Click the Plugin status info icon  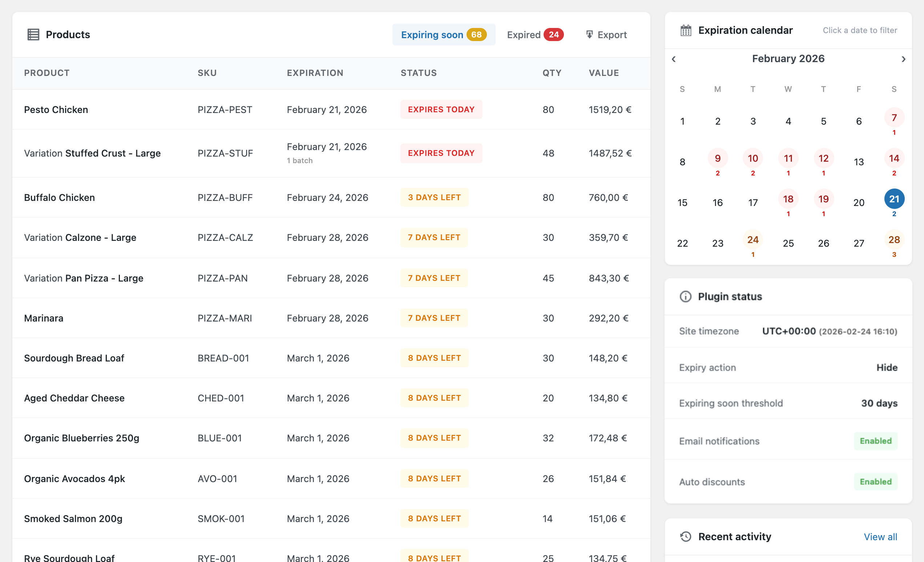(x=685, y=296)
